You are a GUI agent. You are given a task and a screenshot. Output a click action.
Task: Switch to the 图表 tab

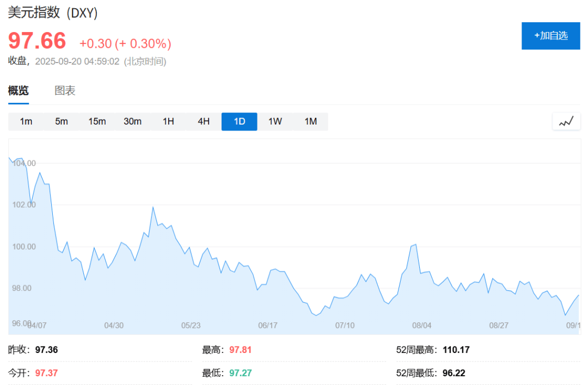pos(65,91)
